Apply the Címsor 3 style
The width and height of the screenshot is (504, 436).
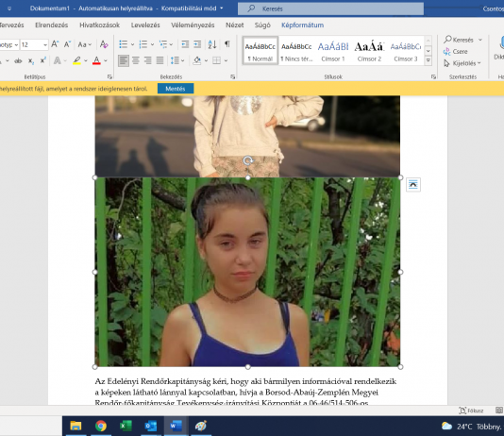point(406,51)
